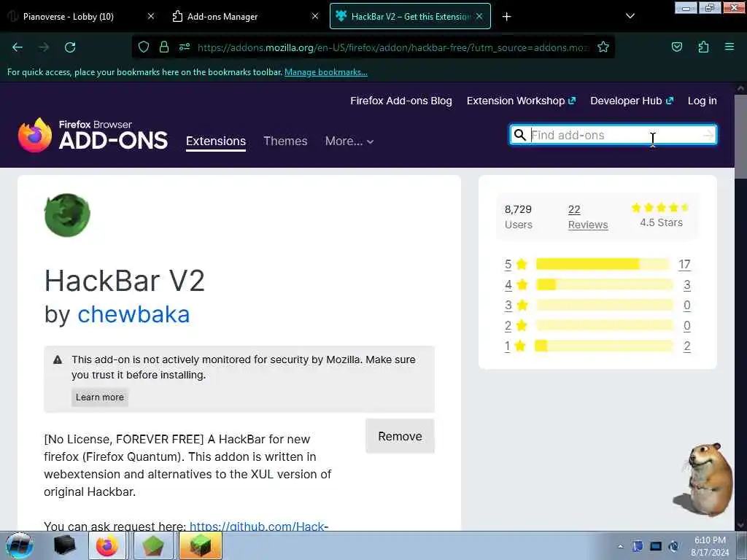Click the hamster desktop pet
Image resolution: width=747 pixels, height=560 pixels.
(704, 478)
